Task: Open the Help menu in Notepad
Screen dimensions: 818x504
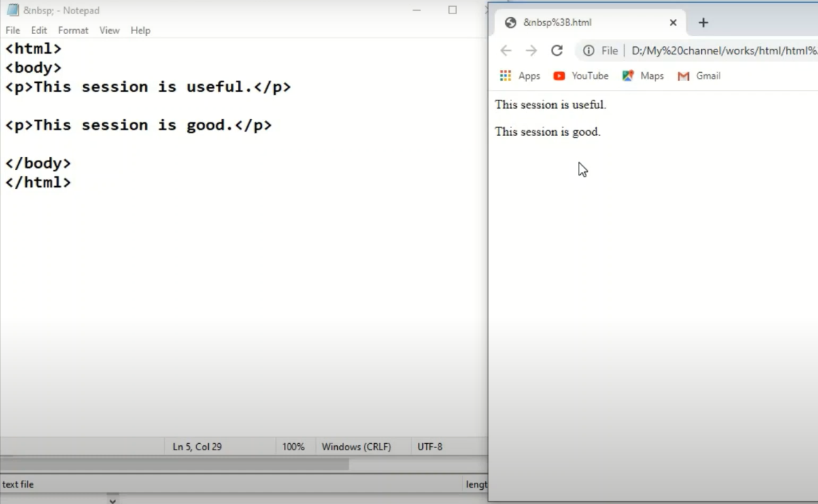Action: [x=140, y=30]
